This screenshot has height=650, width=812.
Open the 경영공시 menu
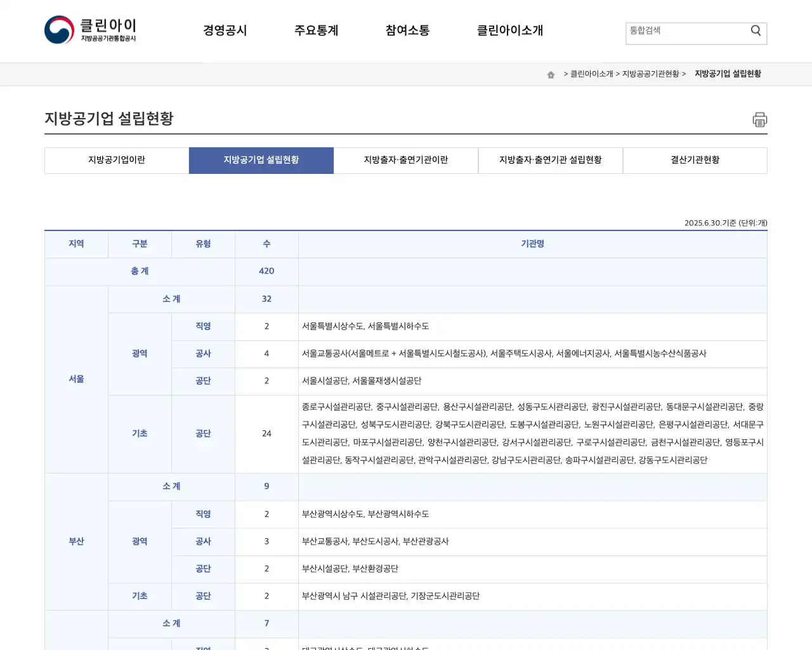225,30
